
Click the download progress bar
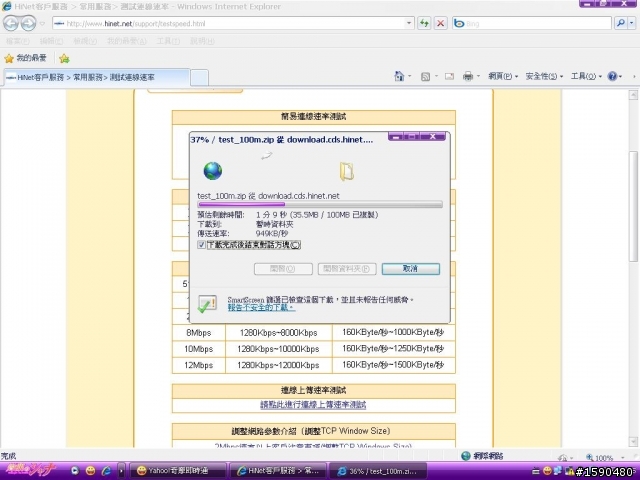point(320,204)
